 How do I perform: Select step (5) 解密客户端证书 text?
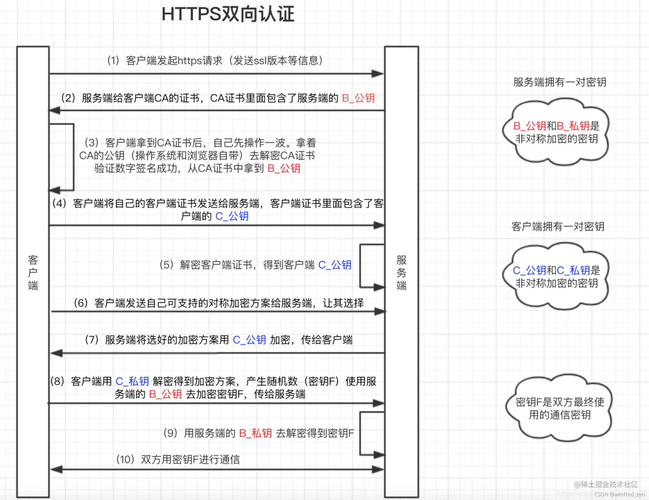255,265
